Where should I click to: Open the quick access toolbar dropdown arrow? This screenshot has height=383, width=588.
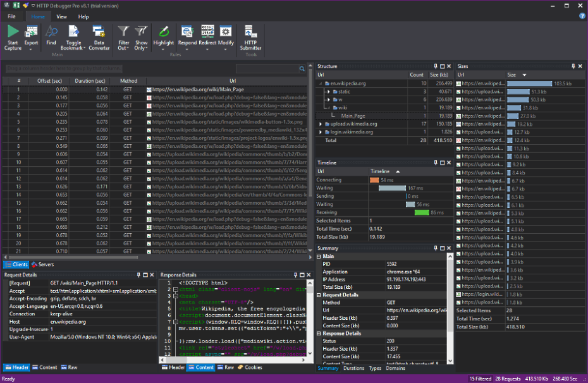[33, 6]
